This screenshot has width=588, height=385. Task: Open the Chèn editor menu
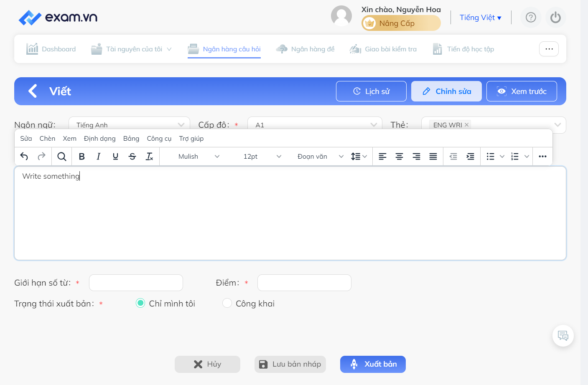pyautogui.click(x=47, y=139)
